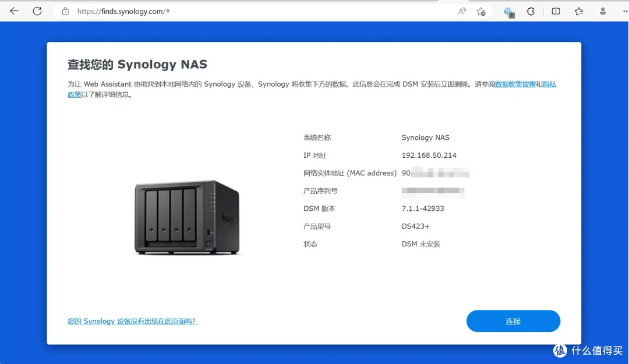Activate Read aloud in the toolbar
The width and height of the screenshot is (629, 364).
(462, 10)
